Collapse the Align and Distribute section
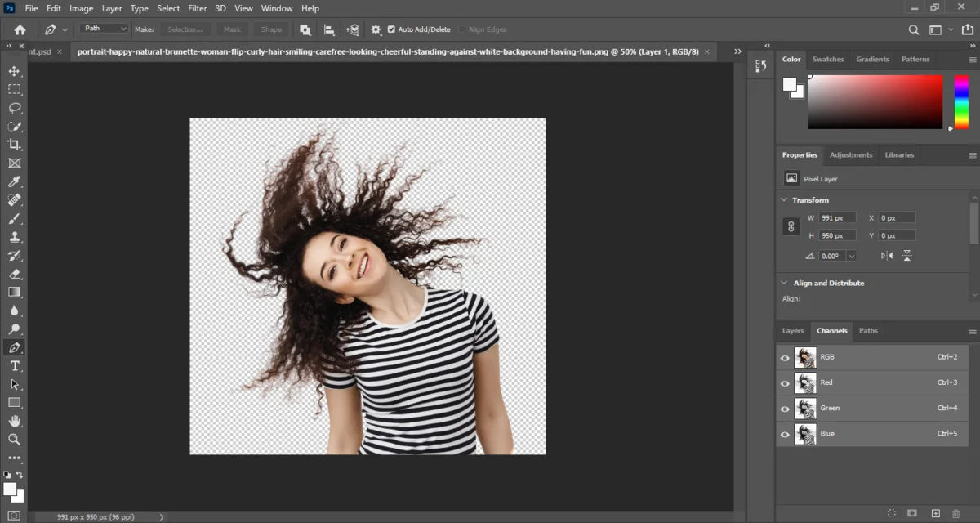Screen dimensions: 980x523 (x=785, y=283)
